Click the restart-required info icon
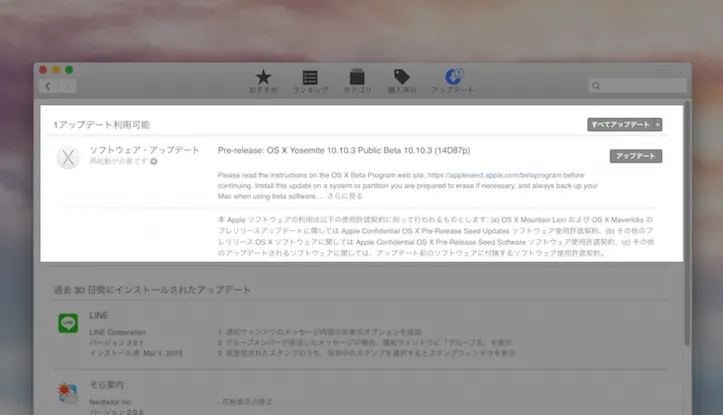 click(x=154, y=161)
